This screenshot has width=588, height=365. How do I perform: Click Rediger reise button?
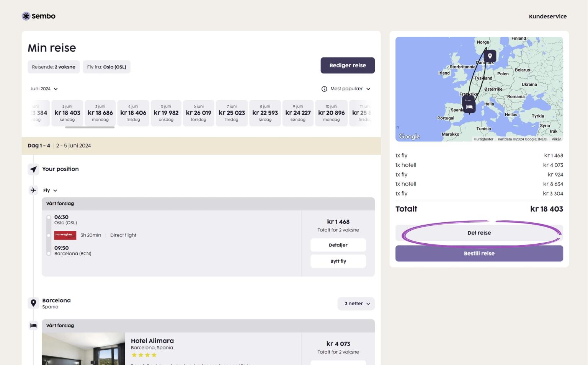tap(348, 65)
